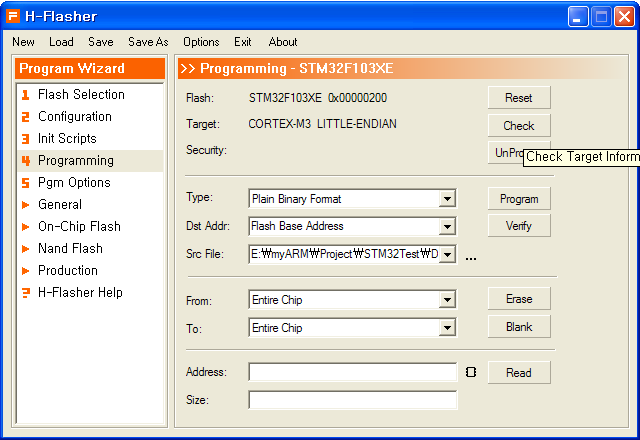Open the Type format dropdown
This screenshot has height=440, width=640.
pos(447,199)
